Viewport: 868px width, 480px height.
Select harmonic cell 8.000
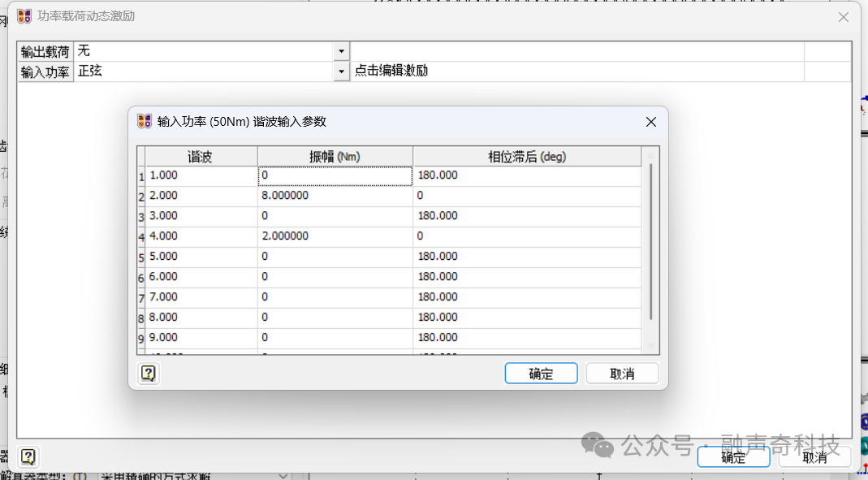(201, 318)
